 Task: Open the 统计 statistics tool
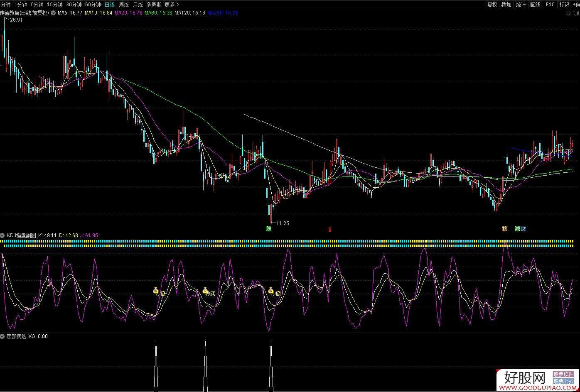[521, 5]
